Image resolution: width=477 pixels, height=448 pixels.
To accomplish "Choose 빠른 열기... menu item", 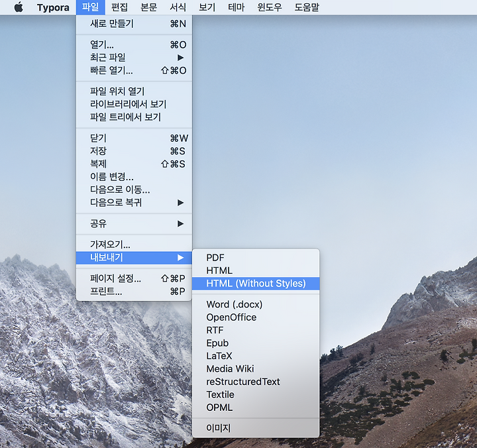I will [x=134, y=70].
